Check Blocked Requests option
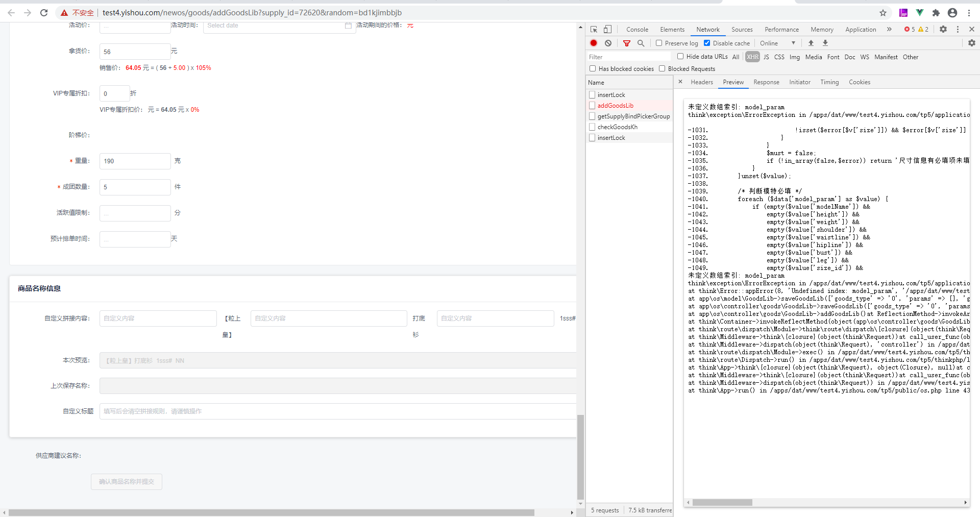The image size is (980, 517). (662, 68)
